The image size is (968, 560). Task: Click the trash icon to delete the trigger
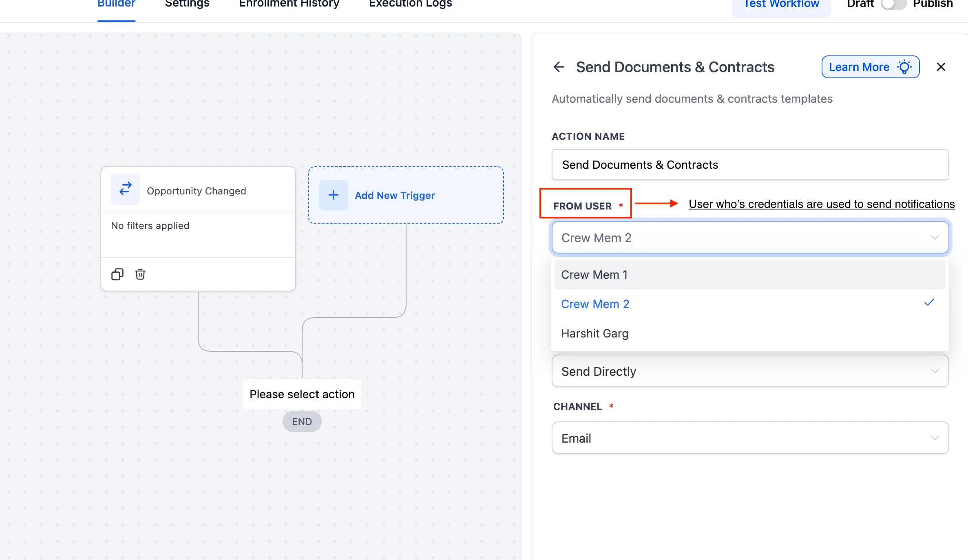(x=140, y=274)
